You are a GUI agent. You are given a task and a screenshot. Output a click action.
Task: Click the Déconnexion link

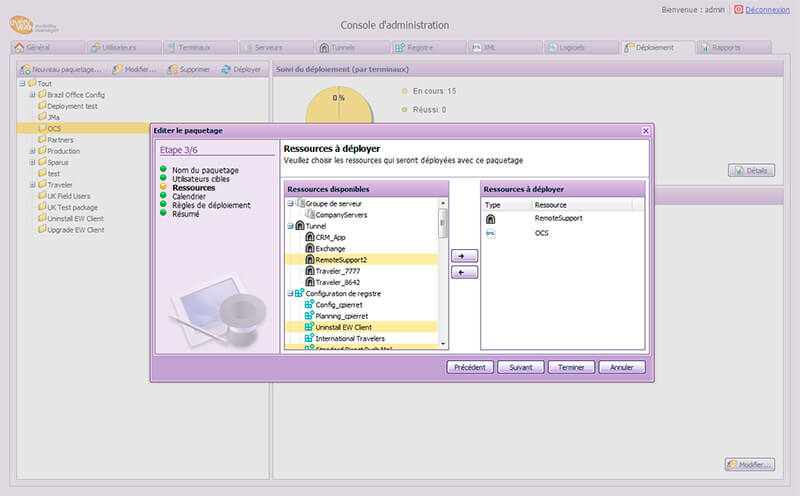pos(767,10)
